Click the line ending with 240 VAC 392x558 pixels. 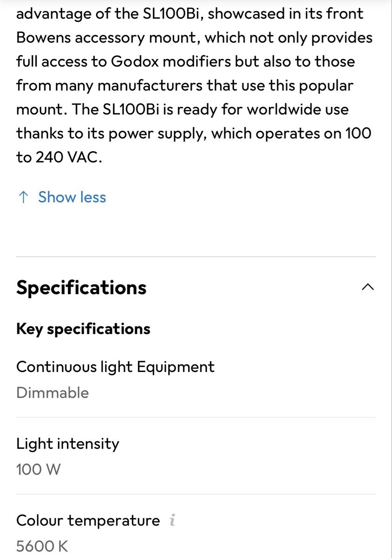59,158
